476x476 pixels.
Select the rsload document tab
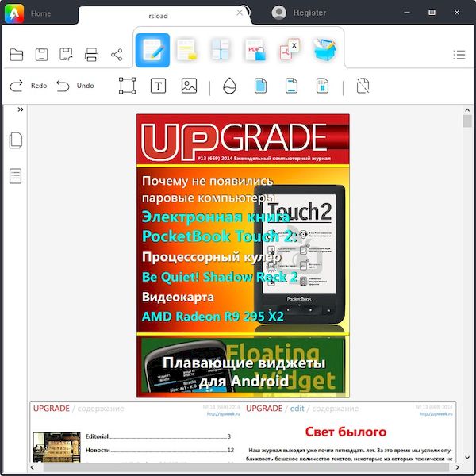(158, 16)
